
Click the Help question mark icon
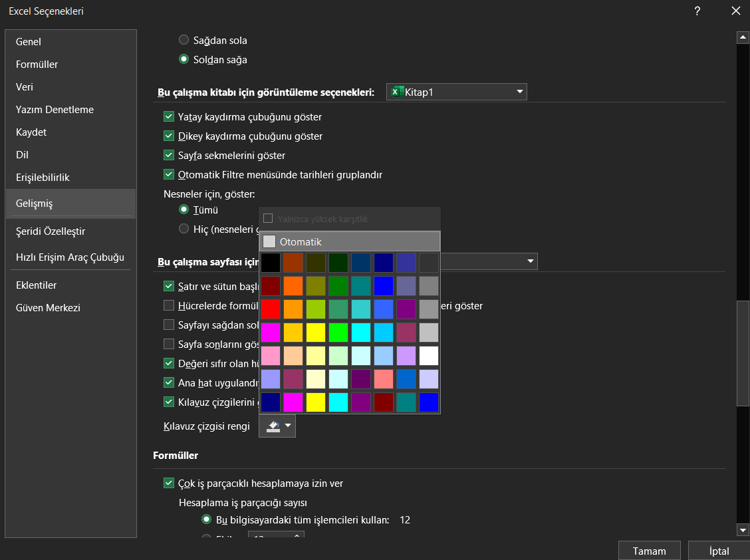[697, 11]
